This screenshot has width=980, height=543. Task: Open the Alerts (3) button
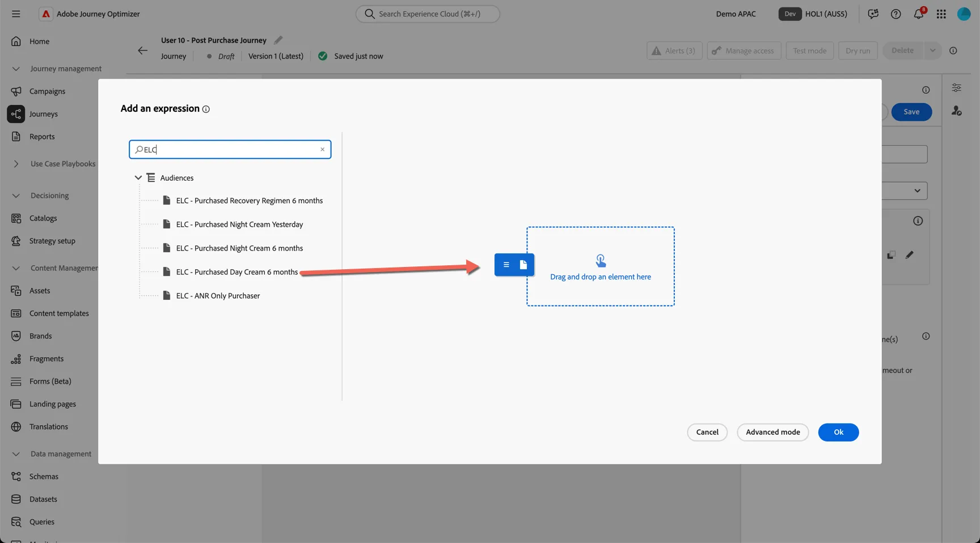[674, 50]
